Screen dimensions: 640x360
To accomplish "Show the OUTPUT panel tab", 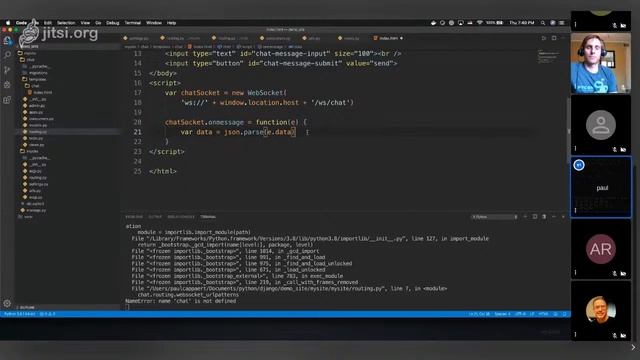I will click(155, 217).
